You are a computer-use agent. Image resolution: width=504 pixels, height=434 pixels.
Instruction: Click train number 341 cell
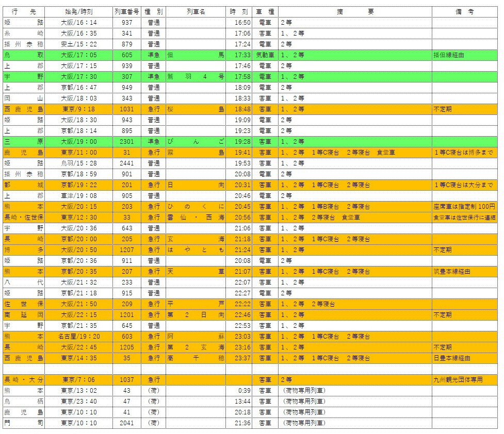pos(127,34)
